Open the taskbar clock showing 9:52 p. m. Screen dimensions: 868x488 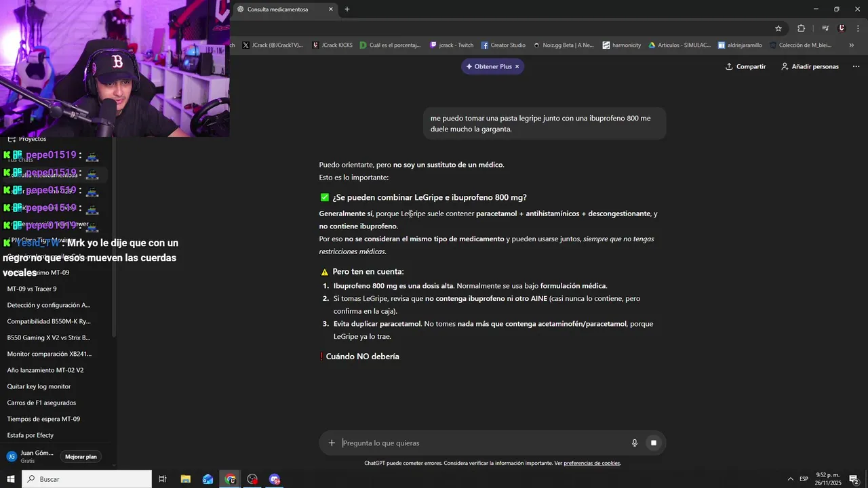tap(828, 479)
